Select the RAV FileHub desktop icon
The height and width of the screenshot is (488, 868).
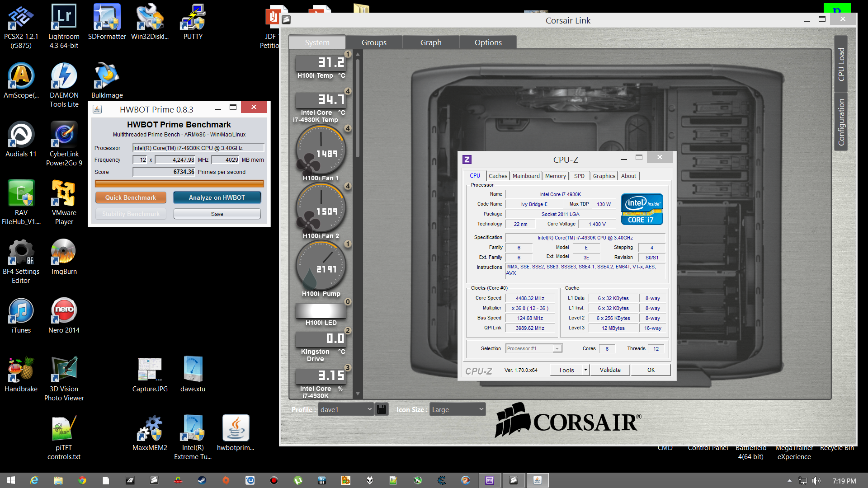(21, 203)
